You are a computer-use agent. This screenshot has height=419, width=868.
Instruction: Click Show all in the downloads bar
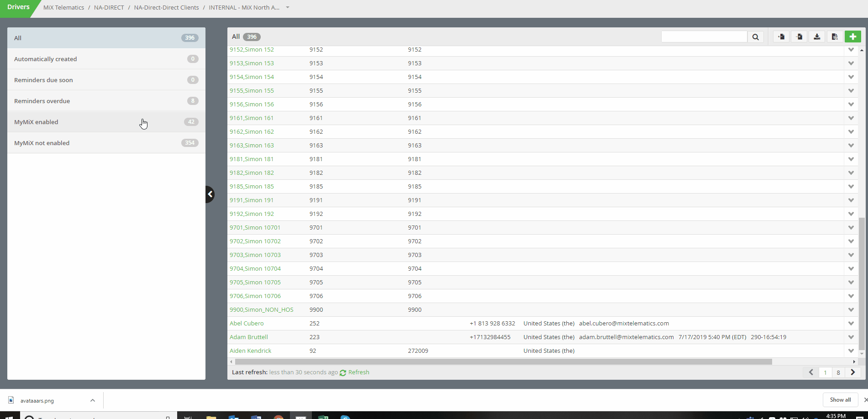pos(840,400)
